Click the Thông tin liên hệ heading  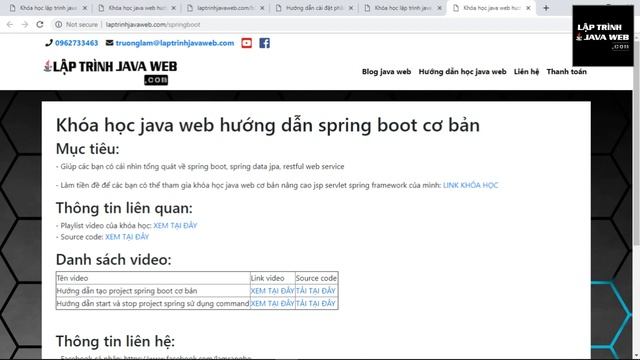(115, 341)
